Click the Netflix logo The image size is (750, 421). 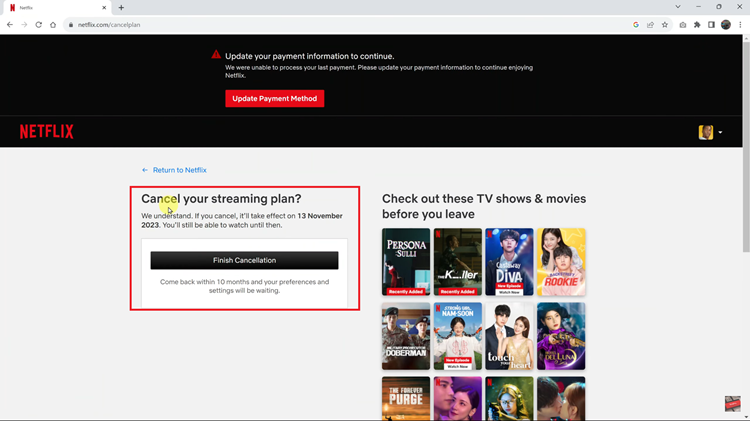46,132
